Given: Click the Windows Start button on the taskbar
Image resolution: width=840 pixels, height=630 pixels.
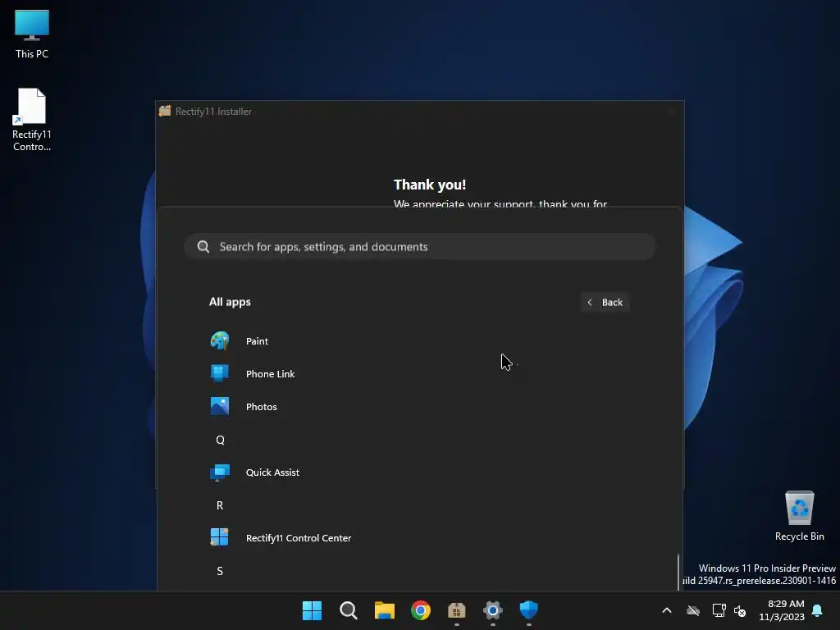Looking at the screenshot, I should (x=312, y=610).
